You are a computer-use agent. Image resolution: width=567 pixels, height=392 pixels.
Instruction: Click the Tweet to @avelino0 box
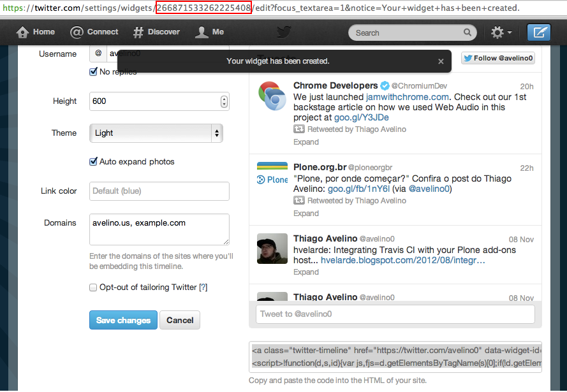point(395,314)
